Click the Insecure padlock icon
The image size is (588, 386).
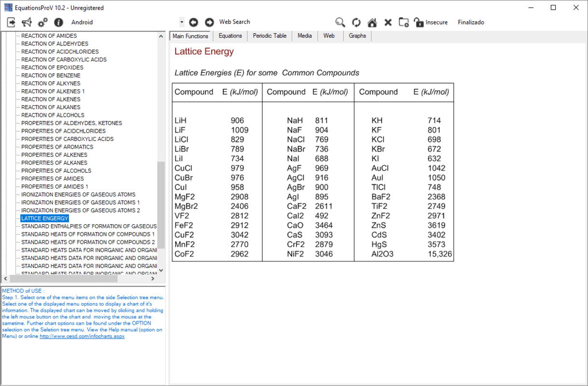click(x=419, y=22)
